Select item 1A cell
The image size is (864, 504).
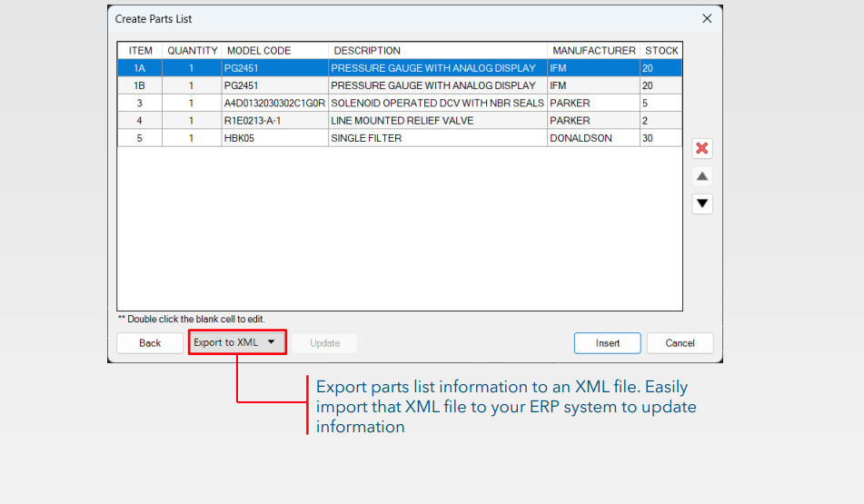click(x=140, y=68)
